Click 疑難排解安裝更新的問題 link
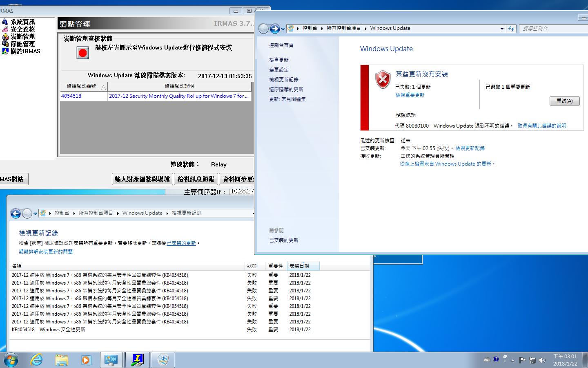Image resolution: width=588 pixels, height=368 pixels. point(46,252)
